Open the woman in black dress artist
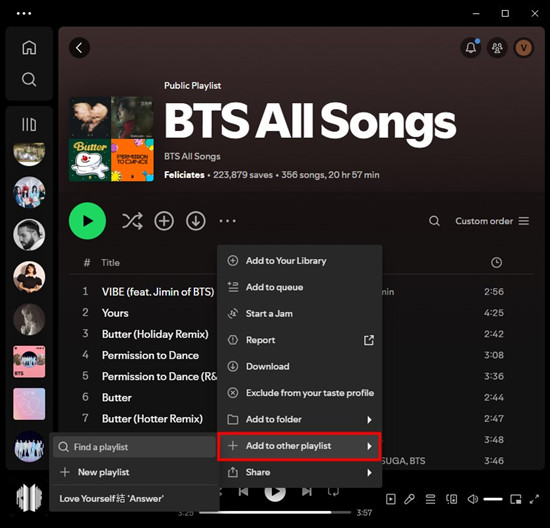 tap(29, 277)
